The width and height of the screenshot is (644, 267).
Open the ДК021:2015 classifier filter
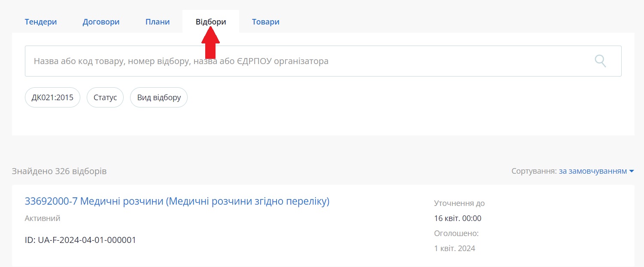click(52, 98)
